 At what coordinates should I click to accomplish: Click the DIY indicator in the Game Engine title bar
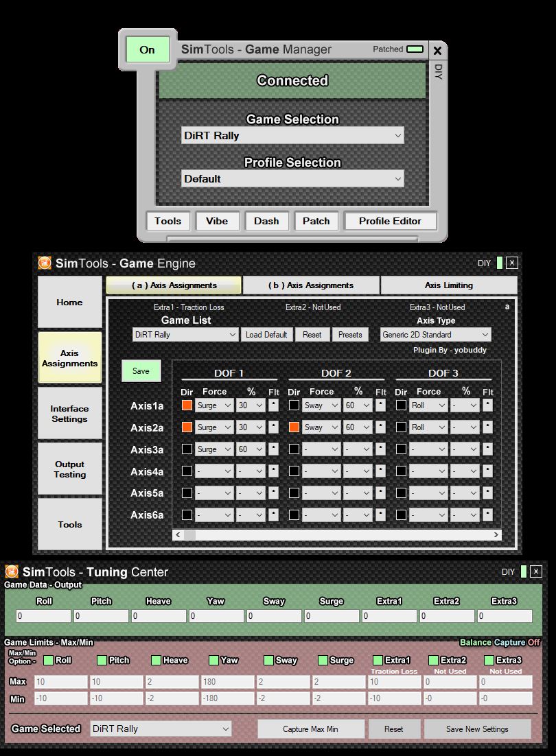[x=500, y=263]
